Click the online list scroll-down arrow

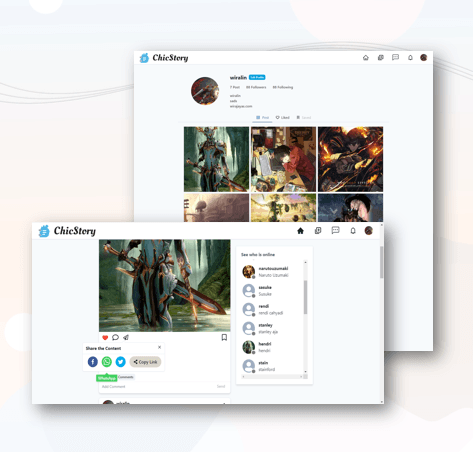pyautogui.click(x=305, y=371)
